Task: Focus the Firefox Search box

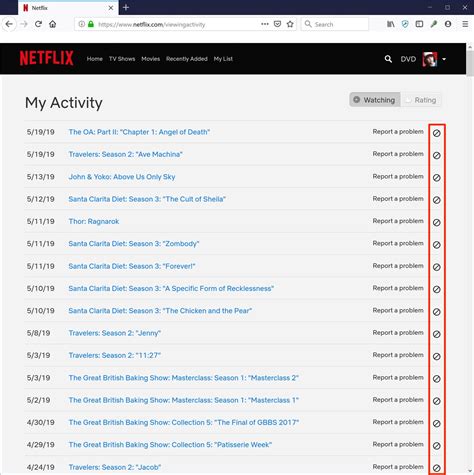Action: point(335,24)
